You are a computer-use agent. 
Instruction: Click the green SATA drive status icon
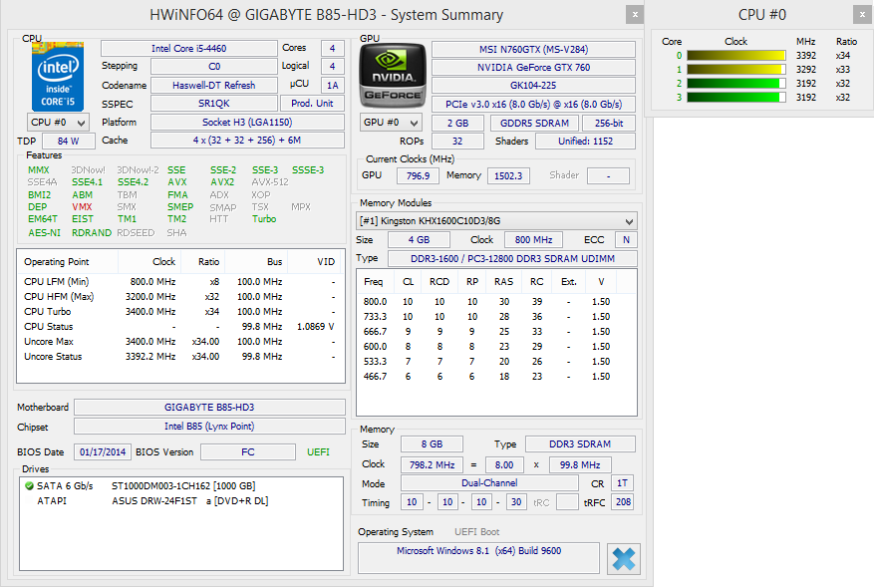pos(30,486)
